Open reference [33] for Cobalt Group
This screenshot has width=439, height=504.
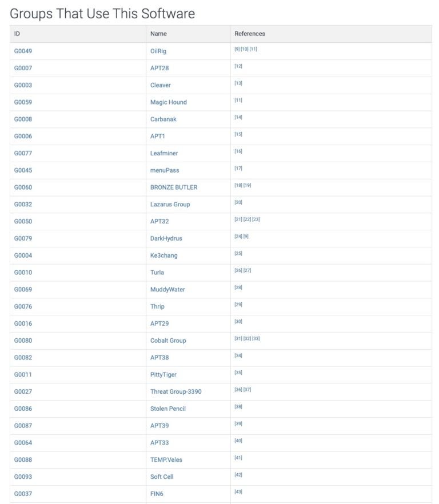coord(256,339)
